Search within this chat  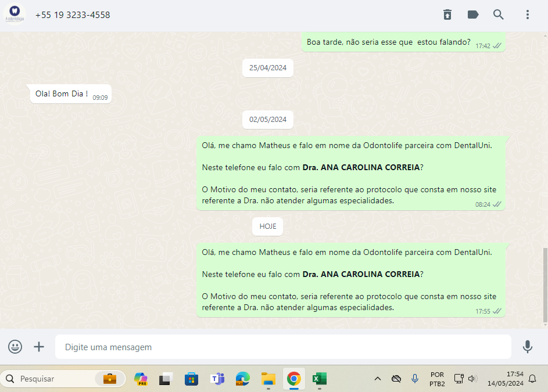click(499, 15)
